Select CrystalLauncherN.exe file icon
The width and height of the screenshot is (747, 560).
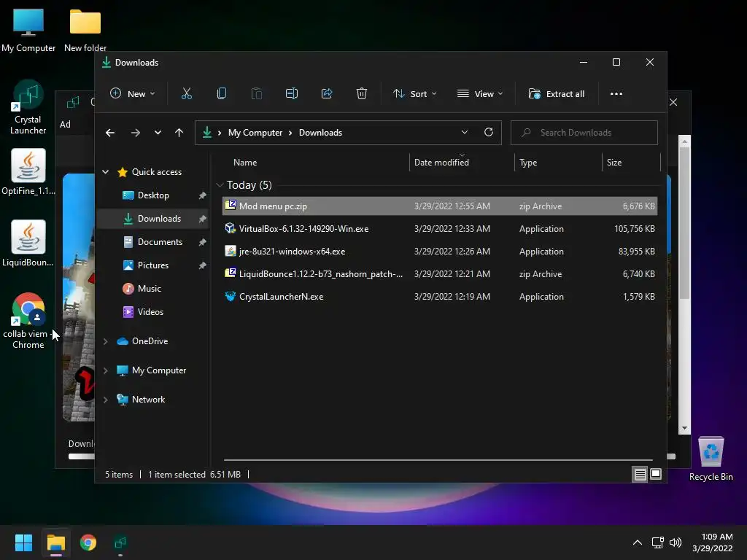[230, 296]
